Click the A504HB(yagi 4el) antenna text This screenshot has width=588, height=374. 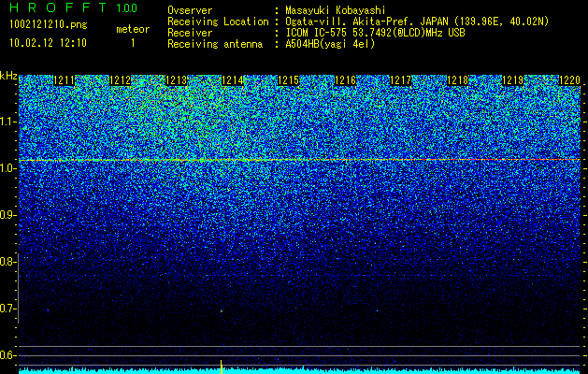(330, 44)
